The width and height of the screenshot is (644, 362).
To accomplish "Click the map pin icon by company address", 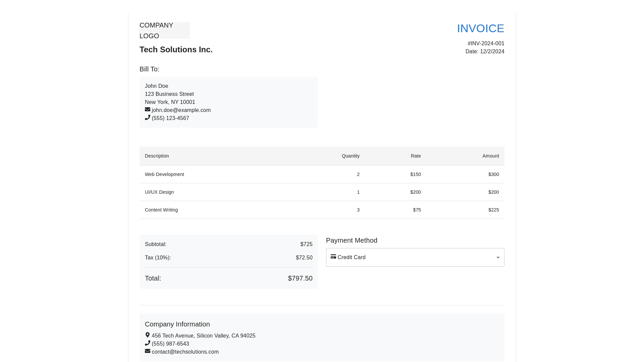I will [x=148, y=335].
